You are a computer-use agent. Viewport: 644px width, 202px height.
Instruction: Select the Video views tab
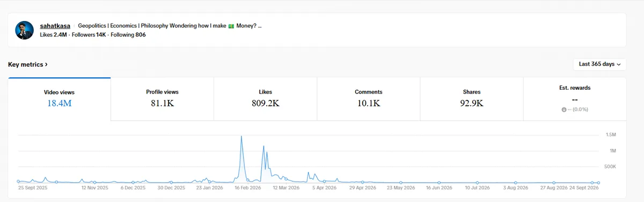(59, 99)
